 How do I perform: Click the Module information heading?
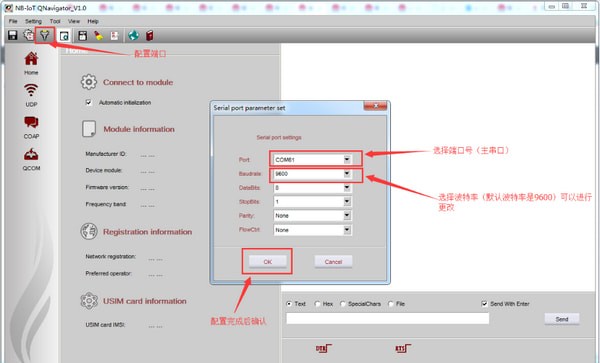139,129
